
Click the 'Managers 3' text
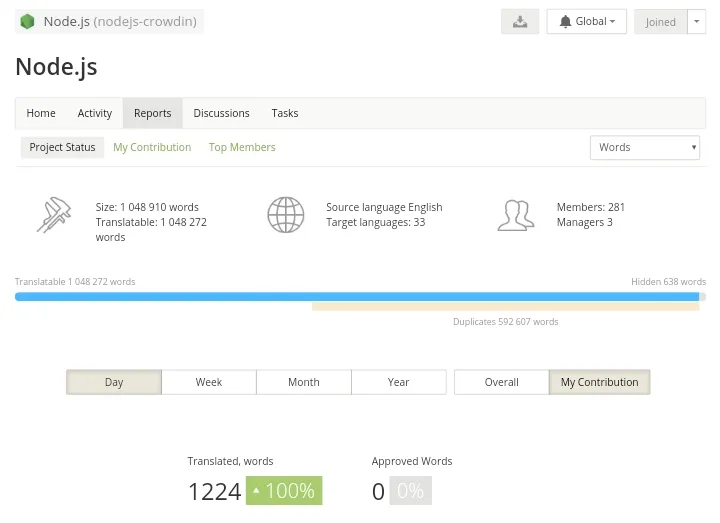(x=585, y=222)
